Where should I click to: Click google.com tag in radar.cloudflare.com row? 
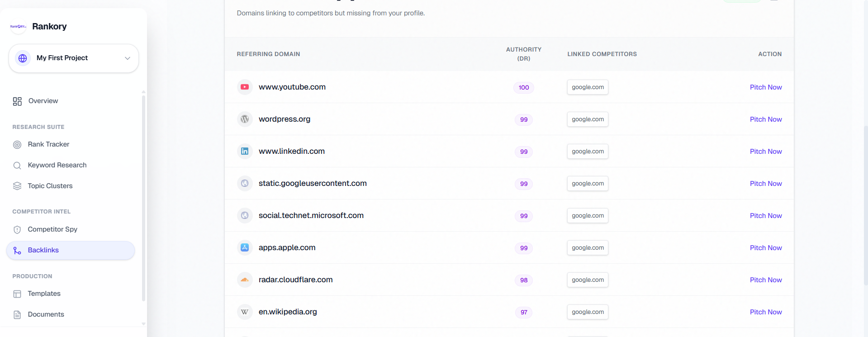(588, 280)
